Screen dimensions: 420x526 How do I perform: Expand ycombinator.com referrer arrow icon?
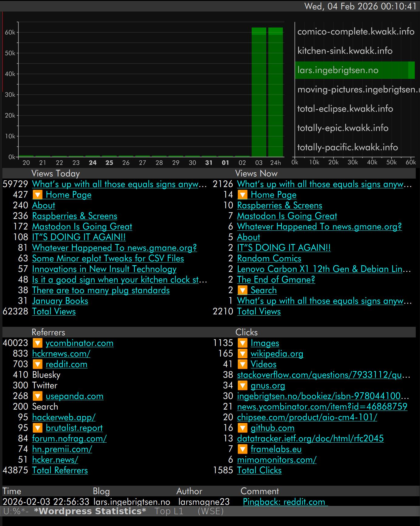37,343
